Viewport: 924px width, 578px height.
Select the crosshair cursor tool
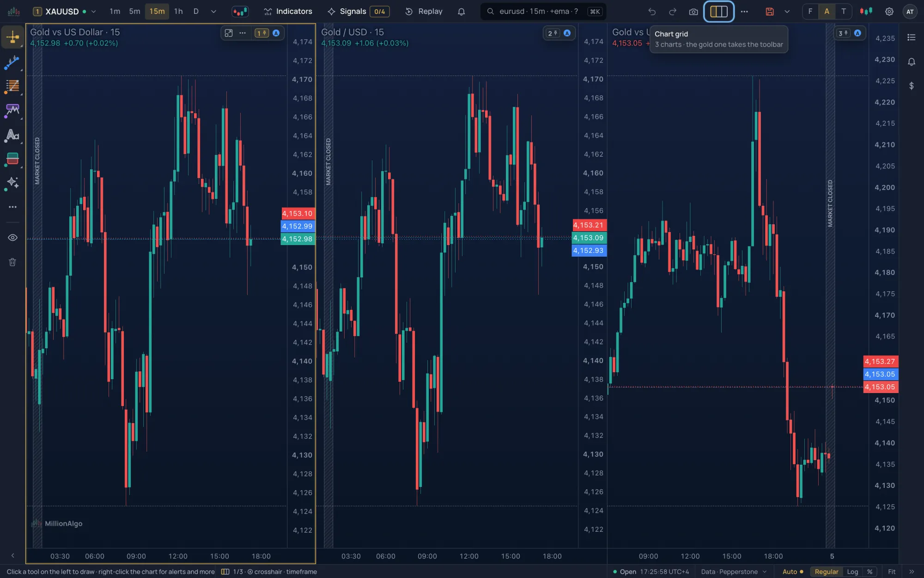[12, 37]
